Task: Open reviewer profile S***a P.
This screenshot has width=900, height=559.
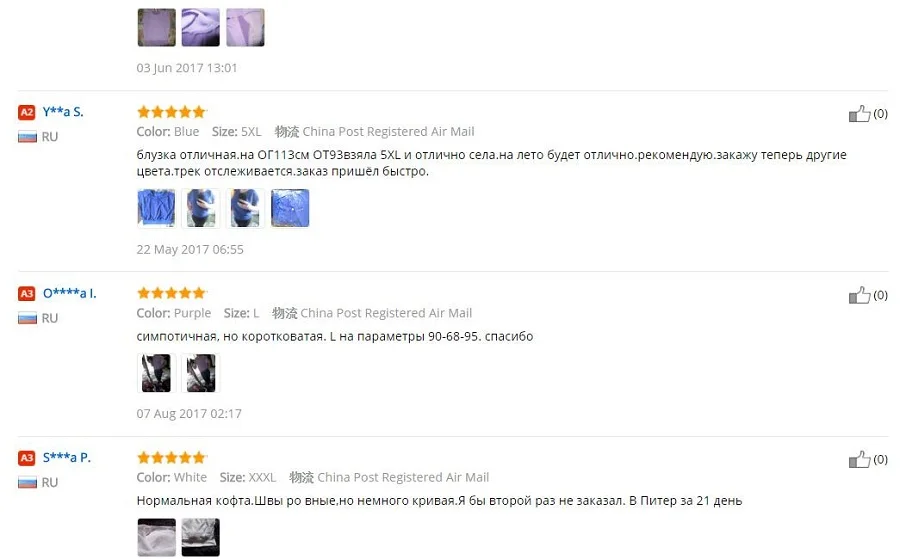Action: (x=67, y=457)
